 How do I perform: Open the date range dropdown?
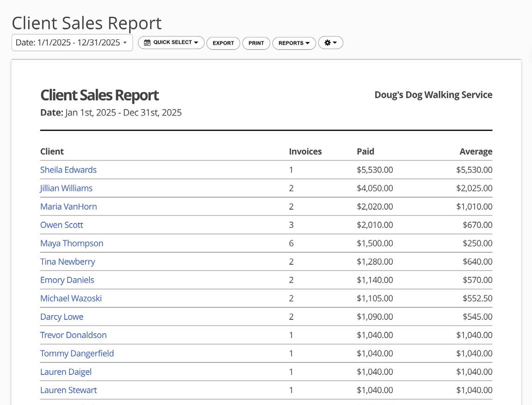pos(72,43)
